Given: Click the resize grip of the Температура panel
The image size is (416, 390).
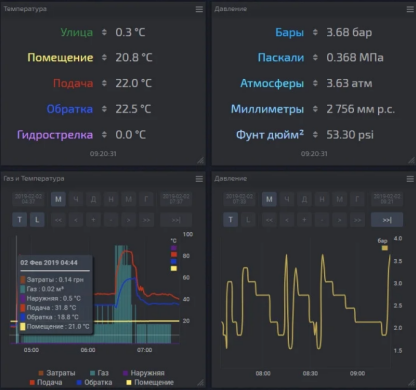Looking at the screenshot, I should point(201,160).
